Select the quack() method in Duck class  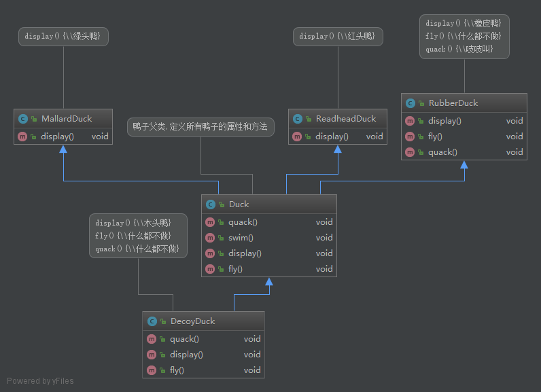(x=243, y=222)
